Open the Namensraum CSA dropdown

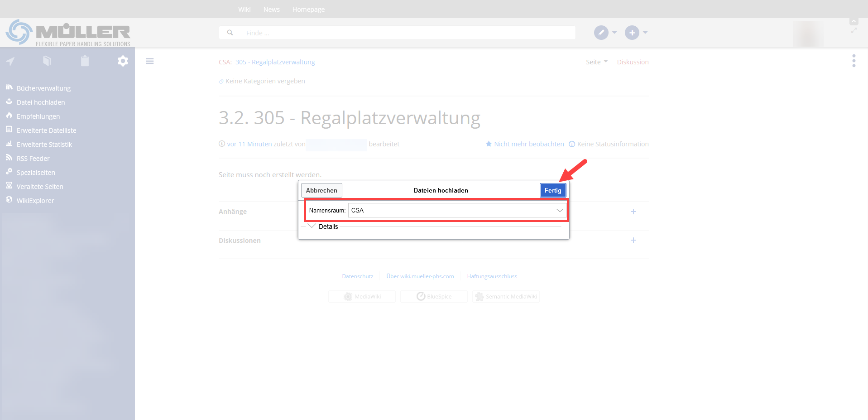coord(456,210)
